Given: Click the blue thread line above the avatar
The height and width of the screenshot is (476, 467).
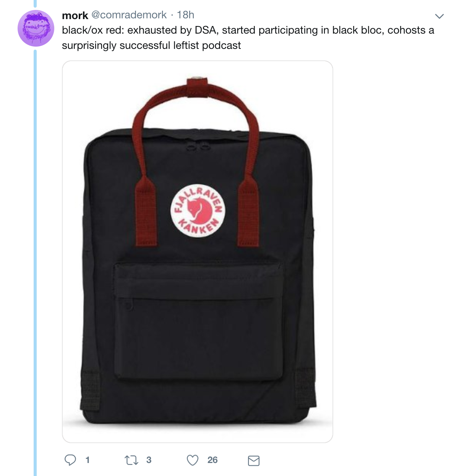Looking at the screenshot, I should (x=35, y=4).
